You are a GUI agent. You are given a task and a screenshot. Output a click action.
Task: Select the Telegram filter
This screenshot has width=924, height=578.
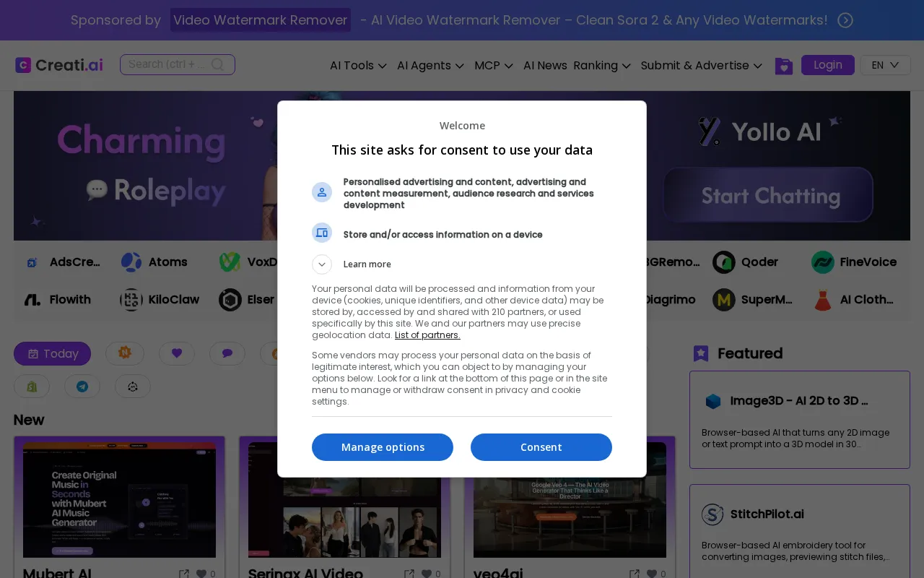point(82,387)
